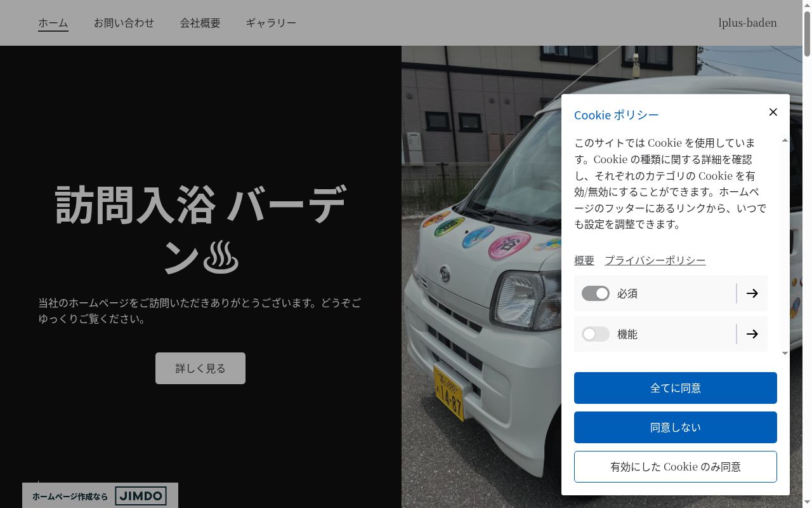Open the お問い合わせ page
The width and height of the screenshot is (812, 508).
click(124, 23)
